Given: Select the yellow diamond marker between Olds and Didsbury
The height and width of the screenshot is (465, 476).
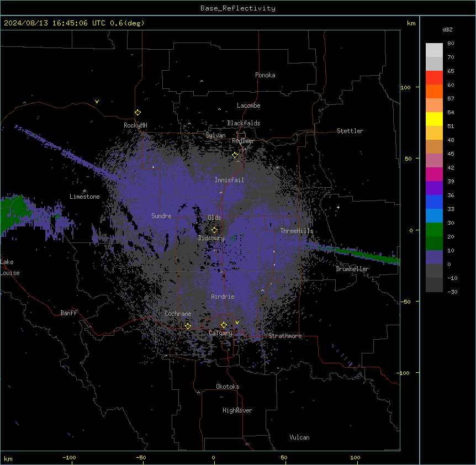Looking at the screenshot, I should click(214, 230).
